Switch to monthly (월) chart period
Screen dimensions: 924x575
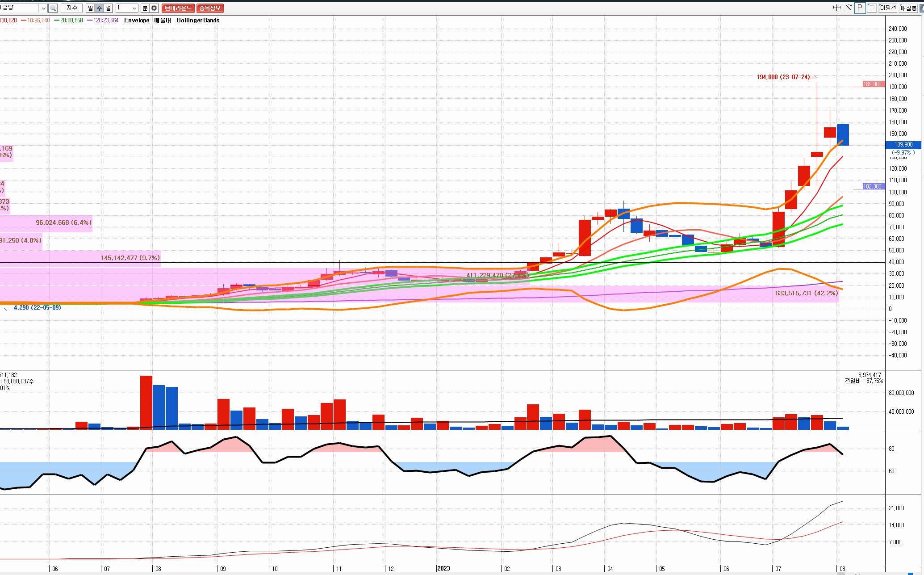point(108,8)
